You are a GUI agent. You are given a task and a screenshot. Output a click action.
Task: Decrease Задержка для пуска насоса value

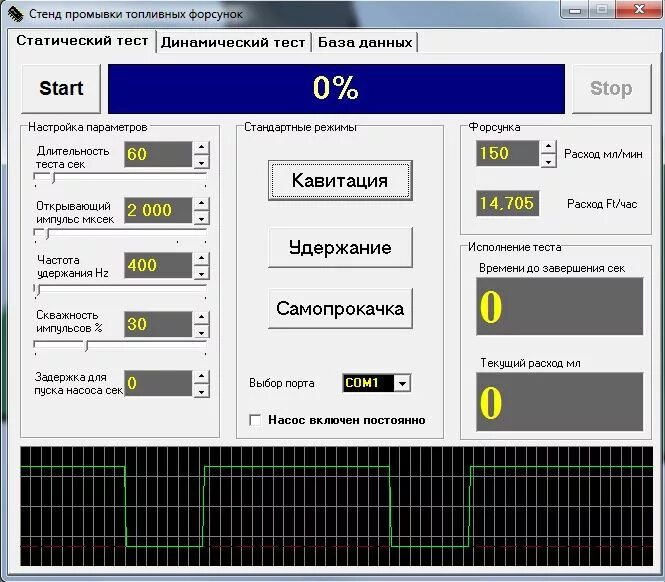201,391
